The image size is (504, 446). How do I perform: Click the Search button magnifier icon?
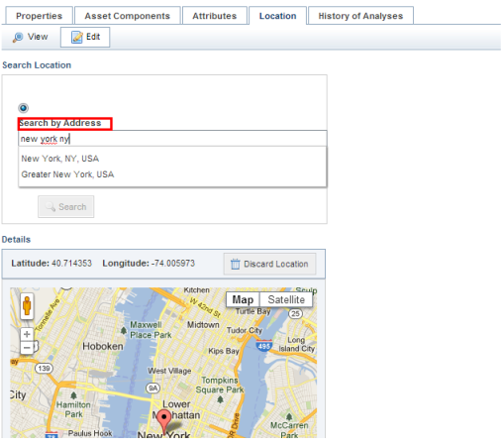tap(50, 207)
